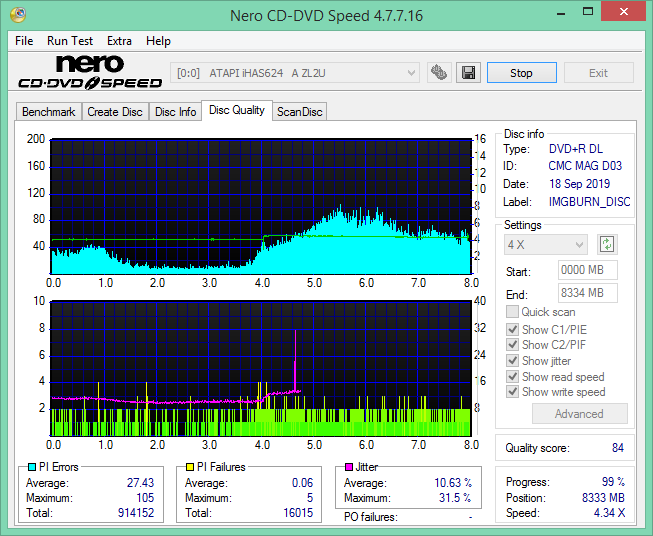
Task: Switch to the Benchmark tab
Action: pos(49,112)
